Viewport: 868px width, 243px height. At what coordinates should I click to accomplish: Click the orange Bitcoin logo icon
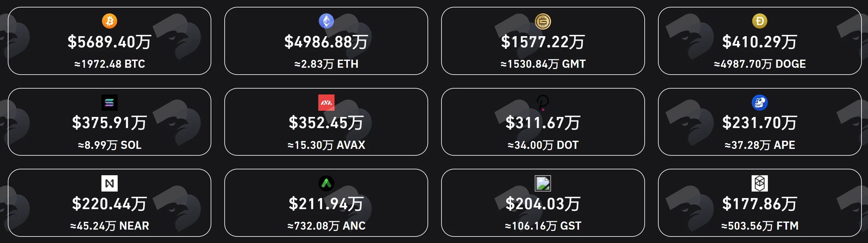click(110, 21)
